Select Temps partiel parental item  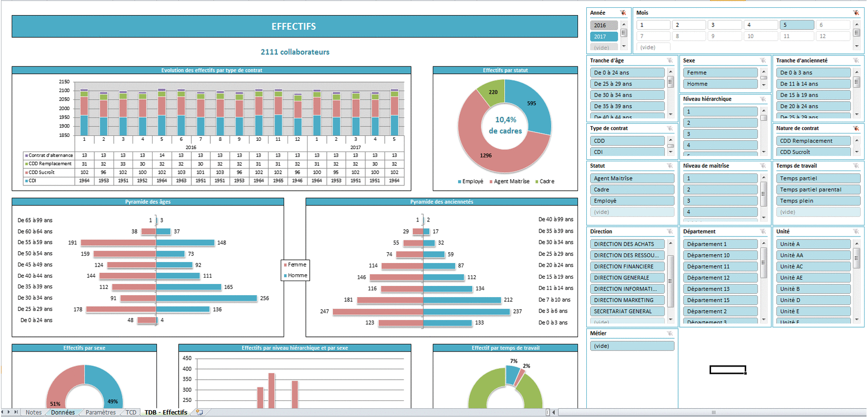[x=818, y=190]
